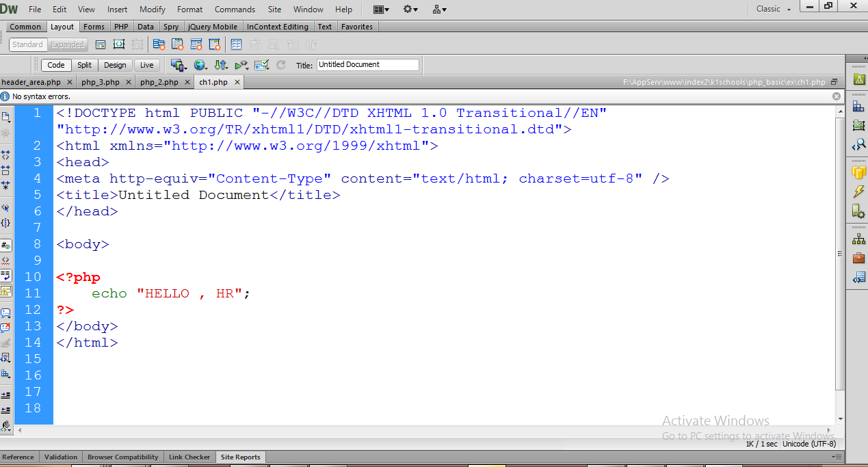Open the Extend Dreamweaver gear dropdown
Viewport: 868px width, 467px height.
point(410,10)
